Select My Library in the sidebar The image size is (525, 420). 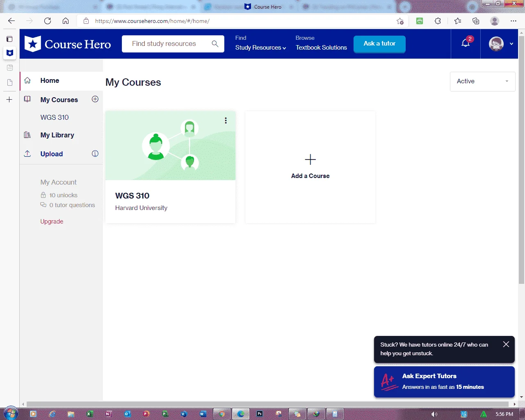tap(57, 135)
